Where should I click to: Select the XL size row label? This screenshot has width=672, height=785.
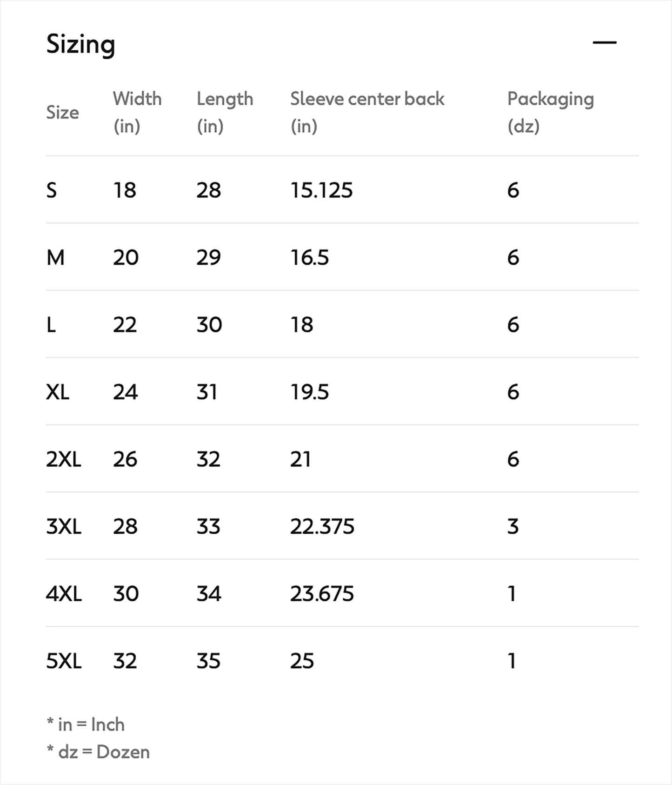[x=58, y=392]
